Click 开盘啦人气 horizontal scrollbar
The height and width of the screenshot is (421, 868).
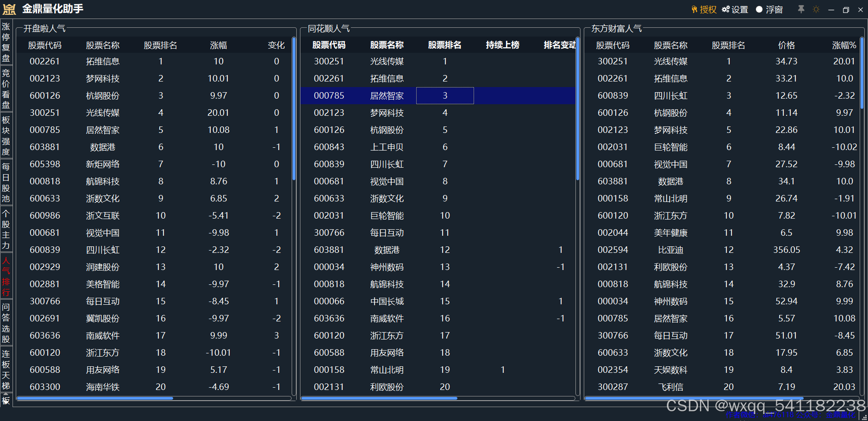pyautogui.click(x=95, y=398)
